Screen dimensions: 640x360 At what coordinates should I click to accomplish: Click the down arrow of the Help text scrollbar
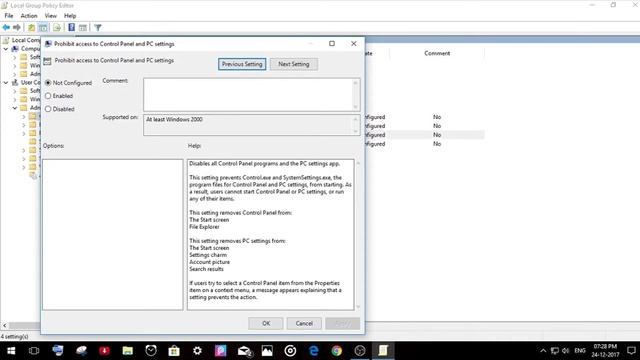(x=358, y=307)
